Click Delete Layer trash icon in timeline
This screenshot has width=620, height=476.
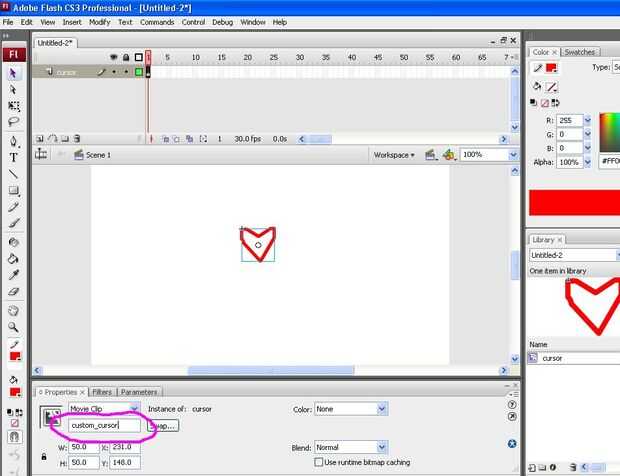(x=77, y=139)
